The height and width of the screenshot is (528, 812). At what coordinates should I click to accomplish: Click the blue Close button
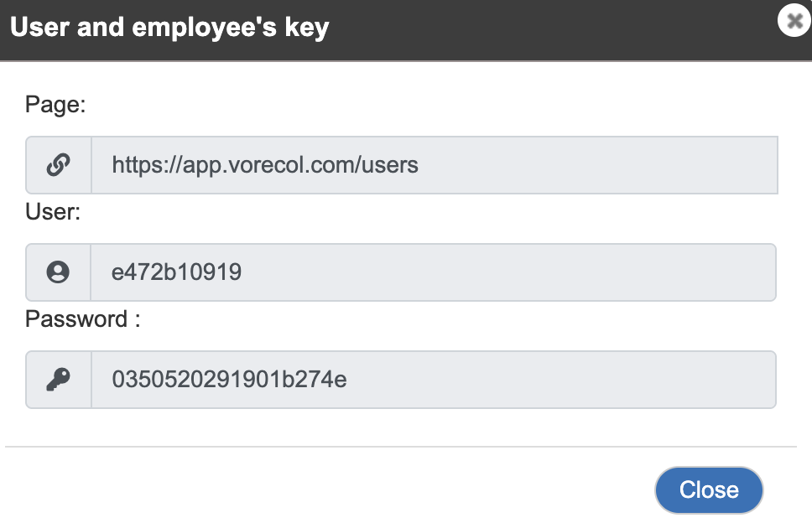click(x=709, y=489)
